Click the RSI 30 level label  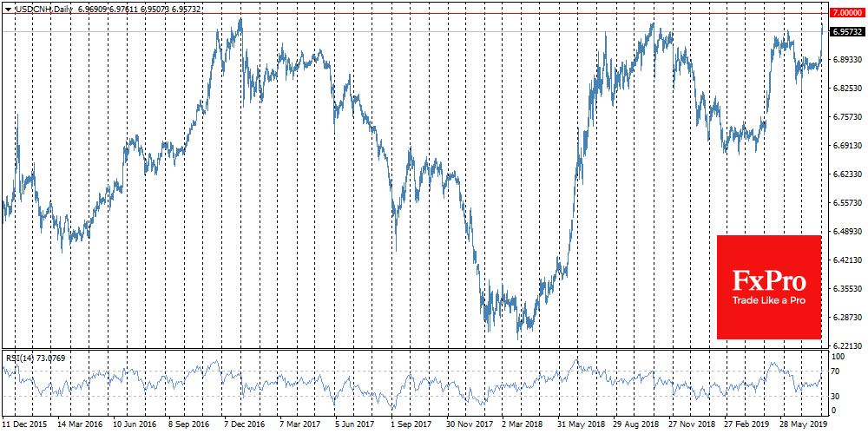(x=837, y=396)
